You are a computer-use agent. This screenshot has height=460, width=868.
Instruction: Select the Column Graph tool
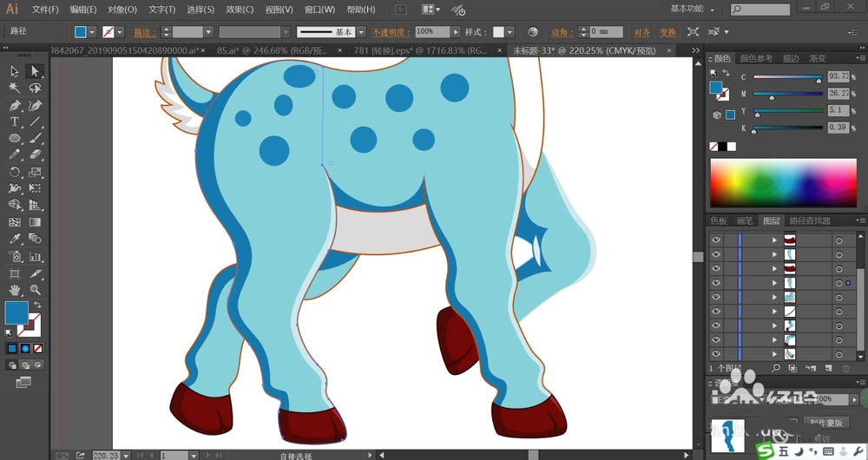35,256
